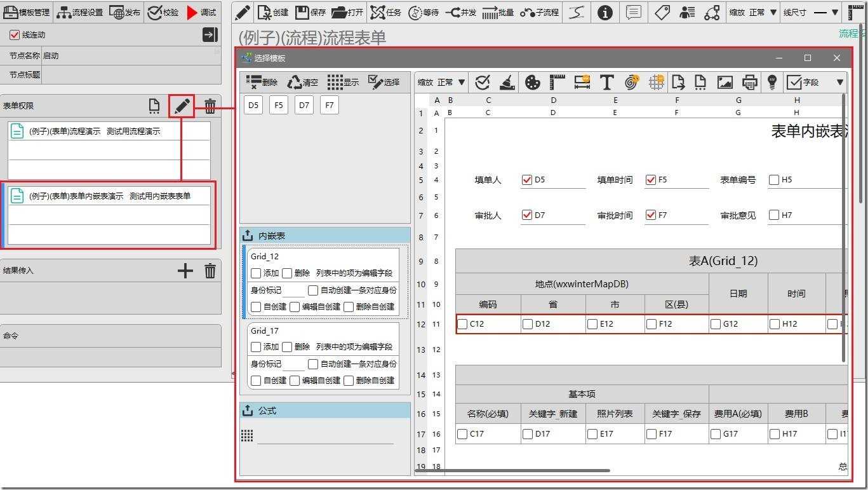Click the 删除 button in dialog left panel
Image resolution: width=868 pixels, height=490 pixels.
pos(262,82)
